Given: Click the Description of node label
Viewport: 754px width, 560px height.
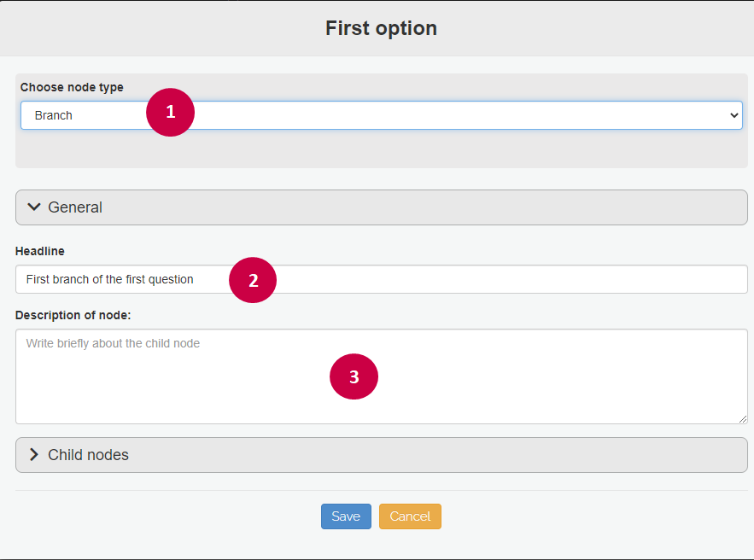Looking at the screenshot, I should pos(73,315).
